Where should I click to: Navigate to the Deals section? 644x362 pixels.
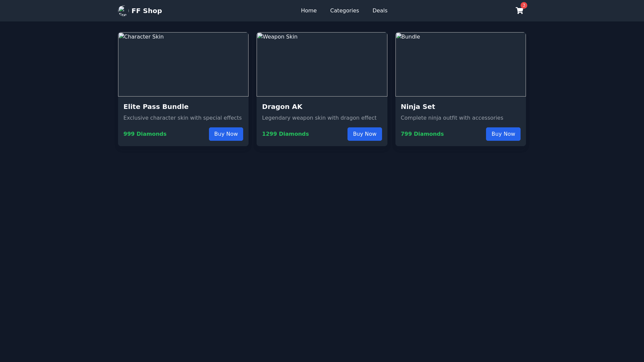point(380,10)
